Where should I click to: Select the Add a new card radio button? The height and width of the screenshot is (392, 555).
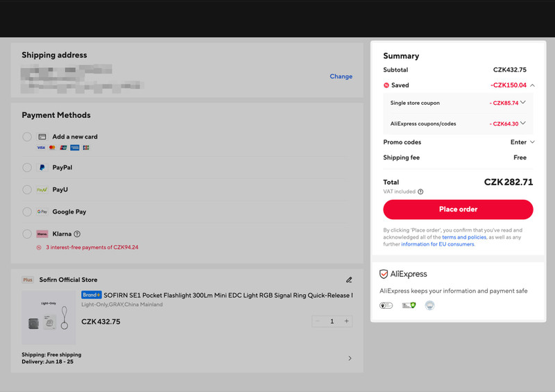point(27,137)
